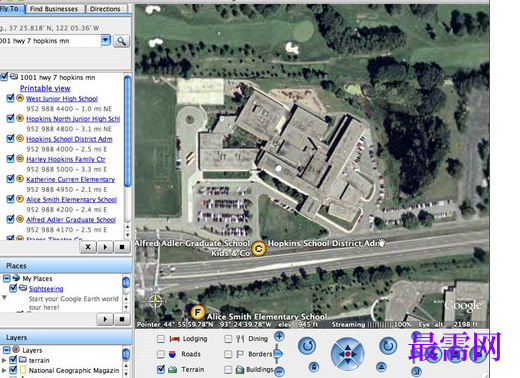The width and height of the screenshot is (520, 378).
Task: Click the Places panel header
Action: 66,266
